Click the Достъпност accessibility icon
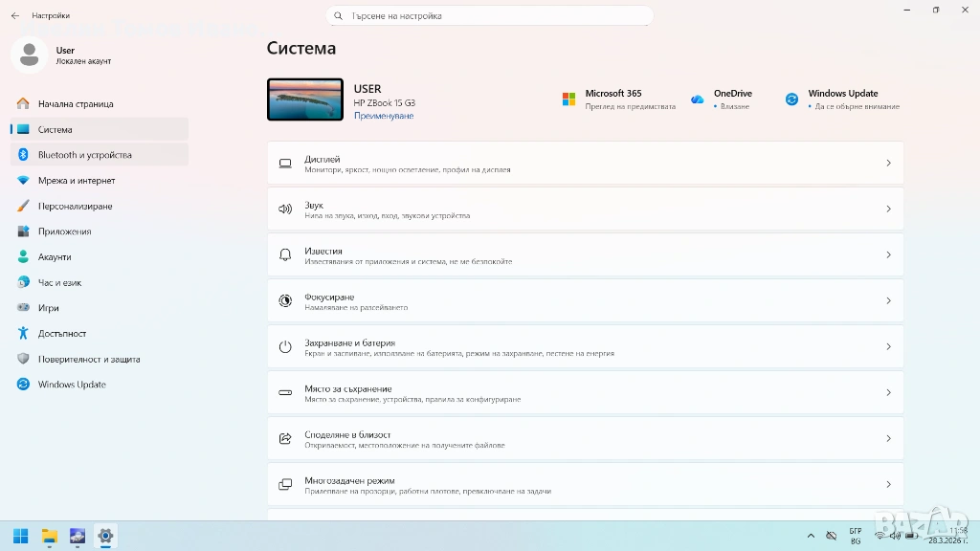This screenshot has height=551, width=980. [x=23, y=334]
